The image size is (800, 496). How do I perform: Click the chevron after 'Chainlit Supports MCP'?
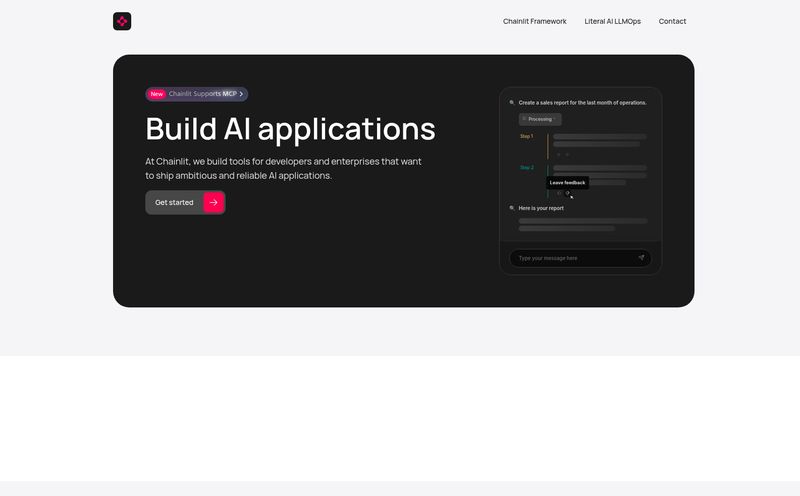241,94
